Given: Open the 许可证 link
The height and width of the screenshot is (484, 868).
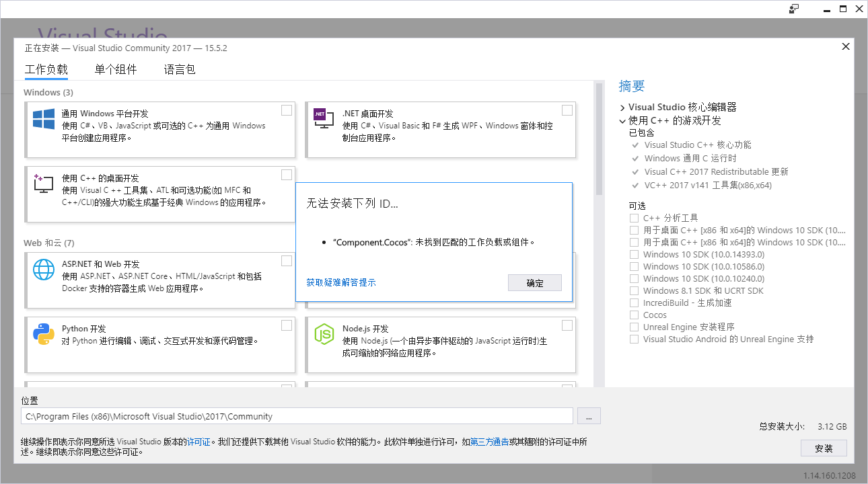Looking at the screenshot, I should pyautogui.click(x=199, y=442).
